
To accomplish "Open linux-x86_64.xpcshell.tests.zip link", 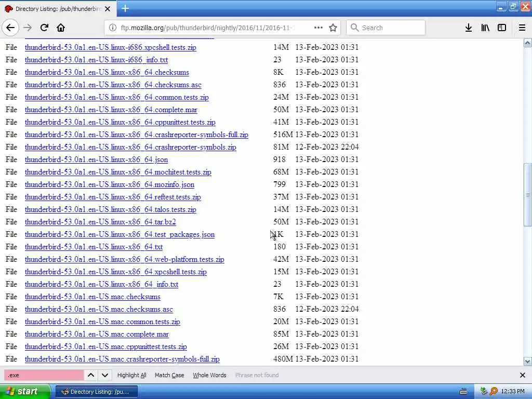I will (x=116, y=272).
